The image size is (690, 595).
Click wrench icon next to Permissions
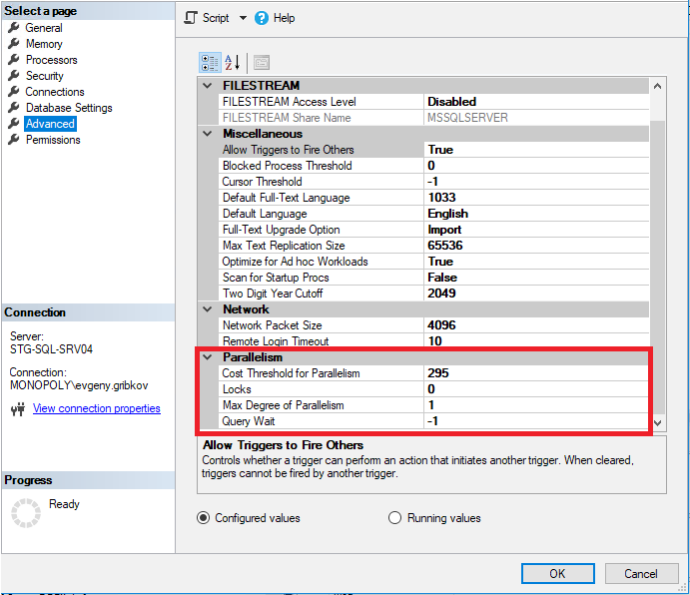click(x=14, y=140)
